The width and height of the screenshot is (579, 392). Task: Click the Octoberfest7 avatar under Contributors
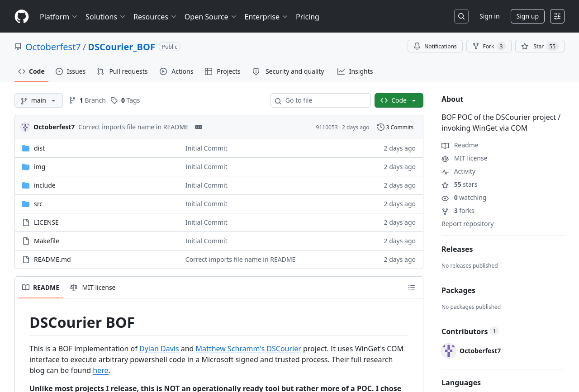[x=449, y=351]
